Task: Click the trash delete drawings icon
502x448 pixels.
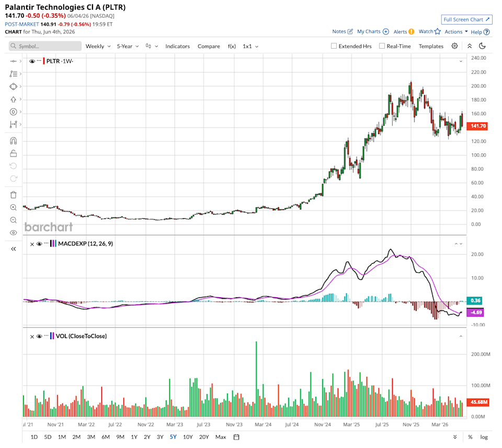Action: click(13, 195)
